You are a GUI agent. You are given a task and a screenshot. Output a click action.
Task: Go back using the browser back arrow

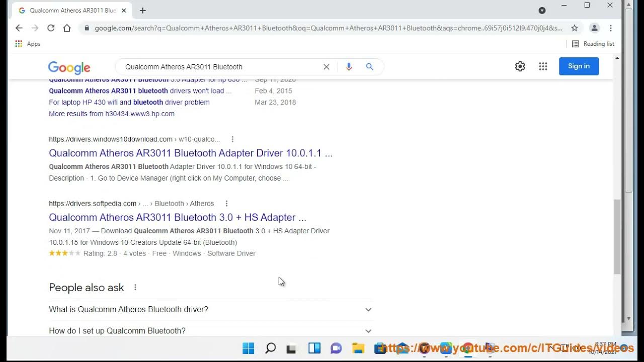pos(19,28)
